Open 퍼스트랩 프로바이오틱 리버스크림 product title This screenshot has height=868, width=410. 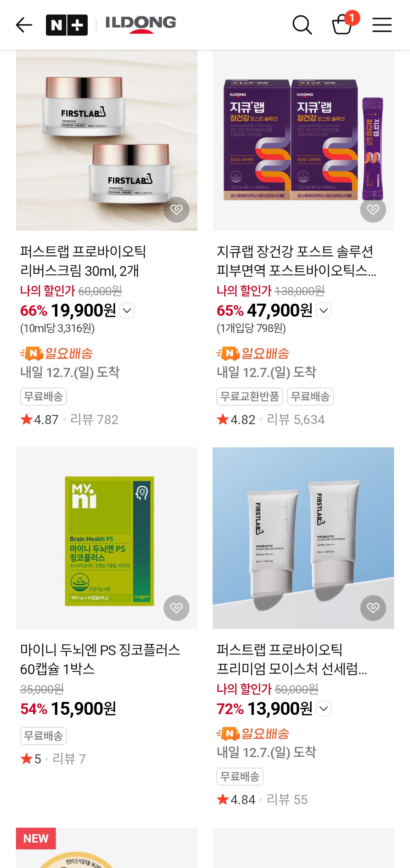coord(83,261)
